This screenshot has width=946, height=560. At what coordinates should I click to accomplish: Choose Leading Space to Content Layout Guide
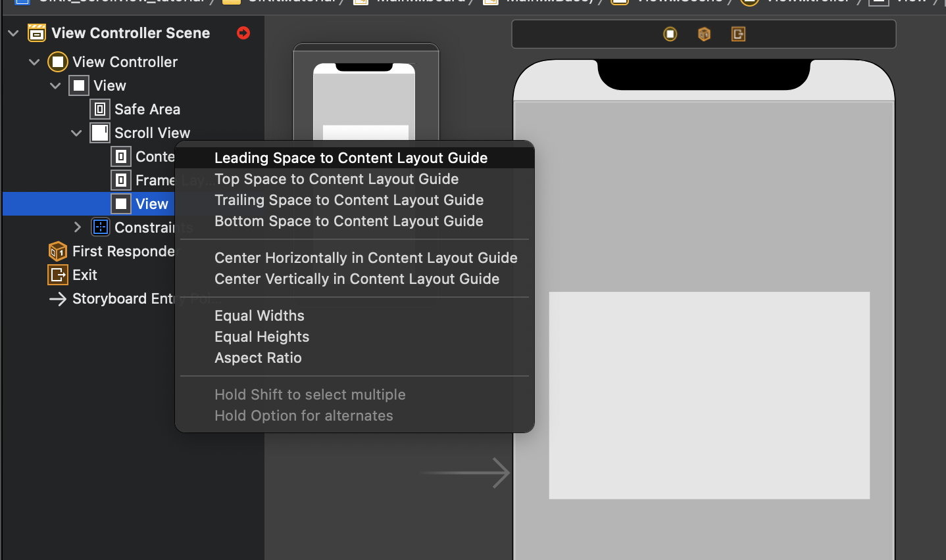click(x=355, y=158)
